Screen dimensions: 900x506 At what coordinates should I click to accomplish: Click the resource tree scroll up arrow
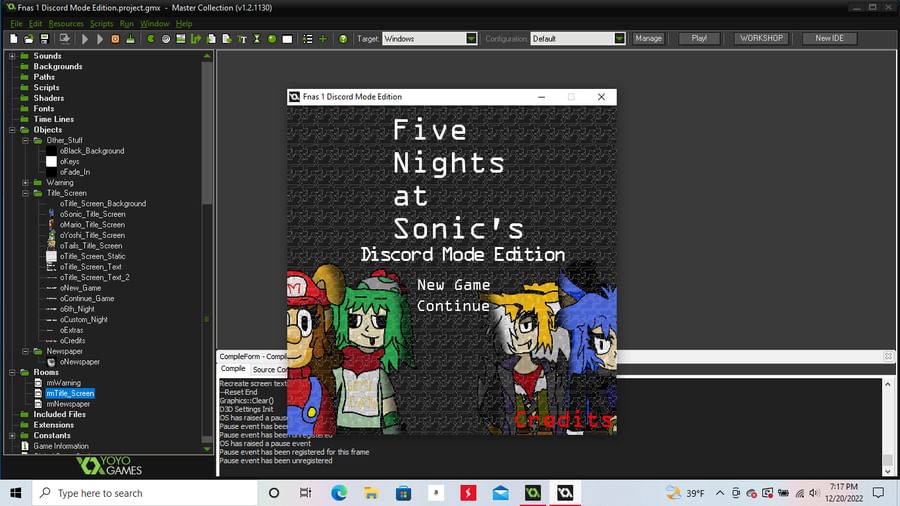click(x=207, y=56)
